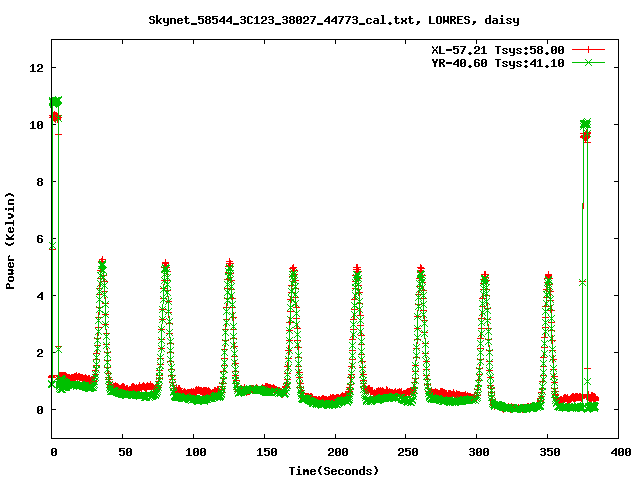Screen dimensions: 640x480
Task: Click the x-axis tick label 350
Action: (550, 452)
